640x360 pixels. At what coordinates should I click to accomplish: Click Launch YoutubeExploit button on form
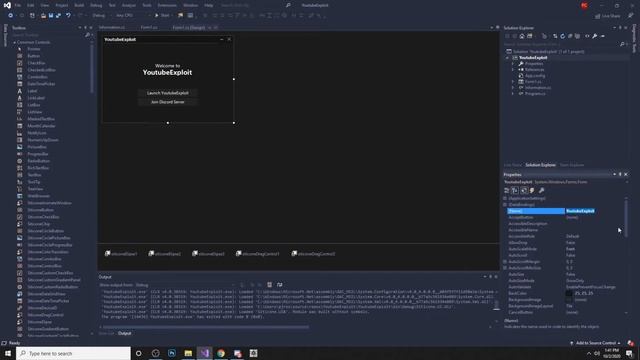coord(168,93)
